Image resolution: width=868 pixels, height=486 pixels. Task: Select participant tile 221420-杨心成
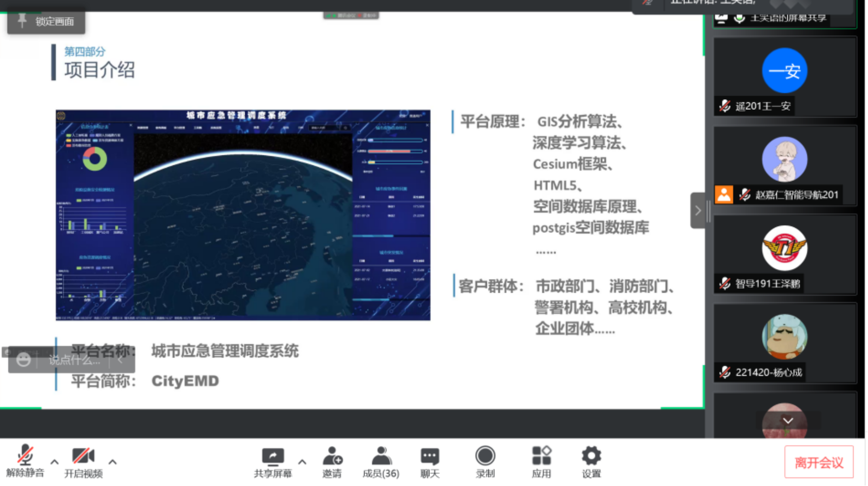click(785, 343)
